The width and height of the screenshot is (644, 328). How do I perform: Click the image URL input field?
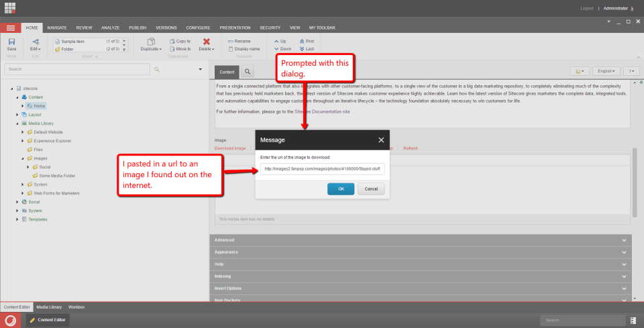click(x=323, y=169)
